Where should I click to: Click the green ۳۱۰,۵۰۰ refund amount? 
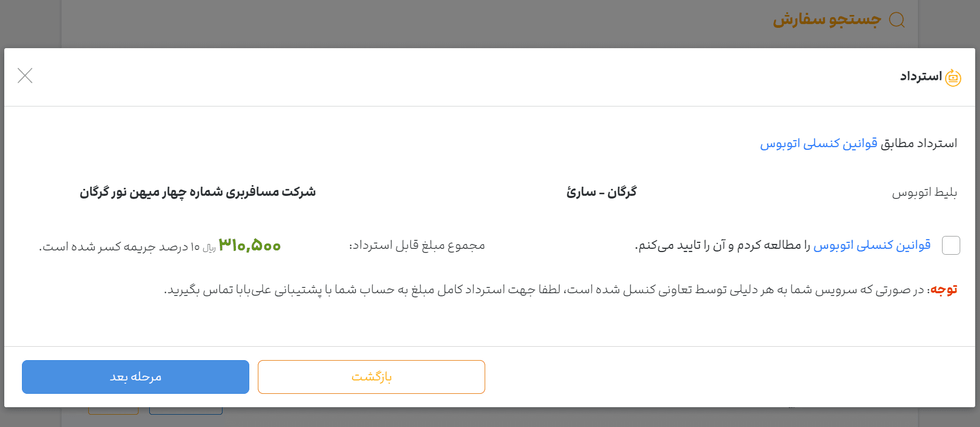pyautogui.click(x=250, y=245)
